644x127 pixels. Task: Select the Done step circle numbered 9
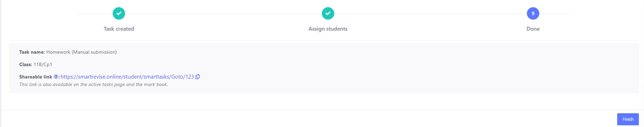(x=533, y=14)
